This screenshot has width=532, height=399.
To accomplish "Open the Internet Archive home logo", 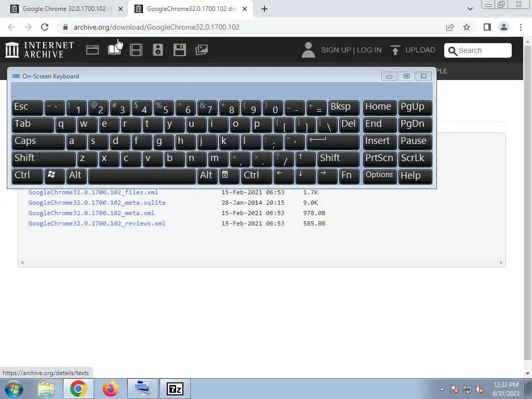I will pos(39,50).
